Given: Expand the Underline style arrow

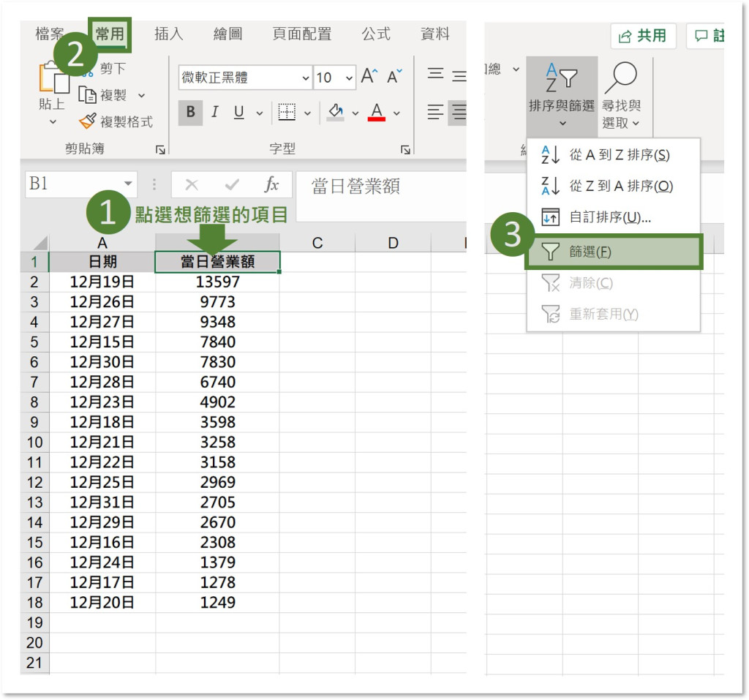Looking at the screenshot, I should click(260, 113).
